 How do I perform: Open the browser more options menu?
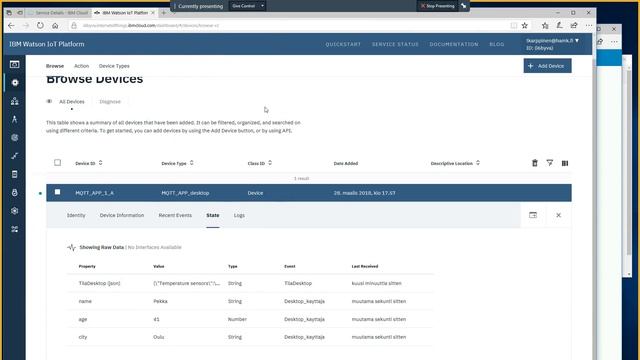[x=589, y=25]
